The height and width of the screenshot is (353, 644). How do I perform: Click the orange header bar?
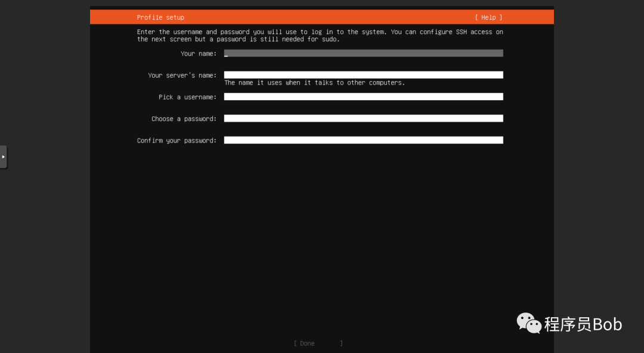(322, 17)
